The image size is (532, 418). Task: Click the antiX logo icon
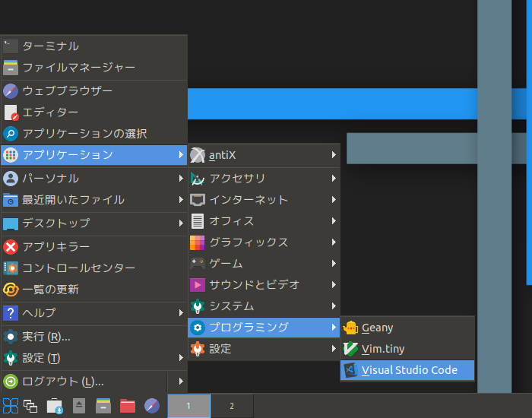point(198,155)
